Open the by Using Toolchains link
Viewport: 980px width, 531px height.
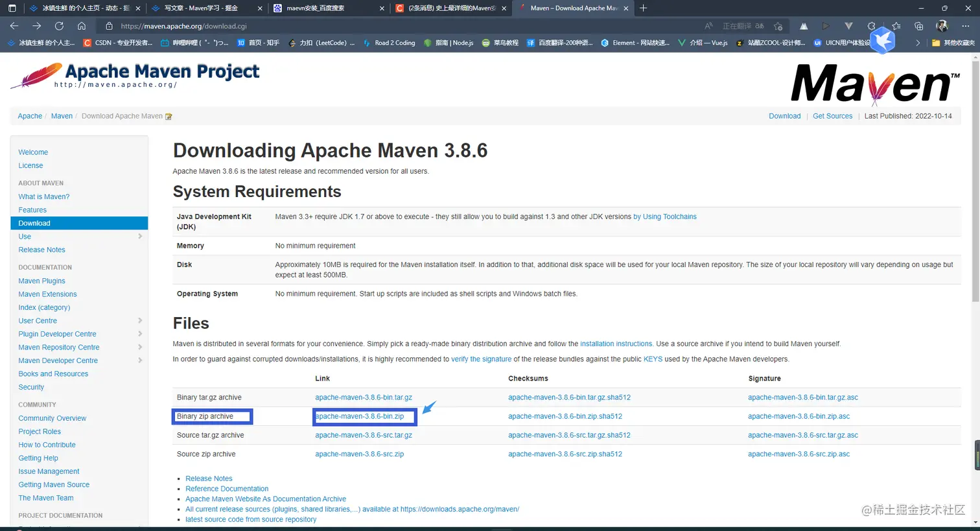[x=665, y=217]
